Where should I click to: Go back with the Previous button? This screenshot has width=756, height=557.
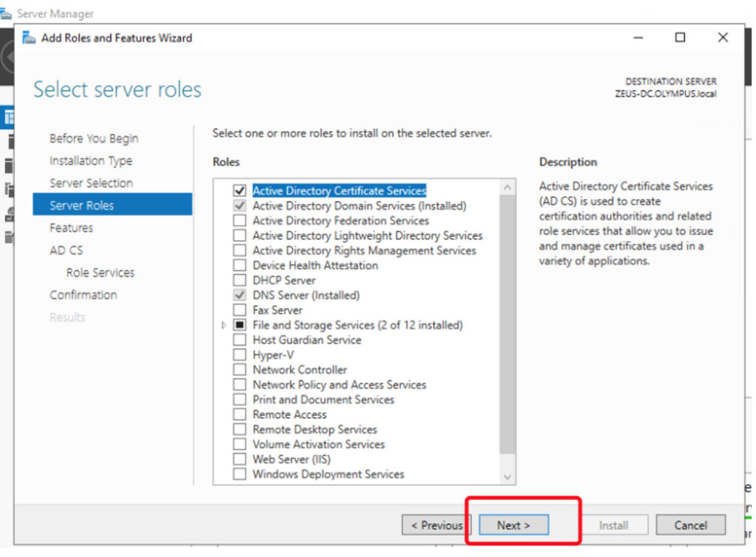tap(436, 525)
